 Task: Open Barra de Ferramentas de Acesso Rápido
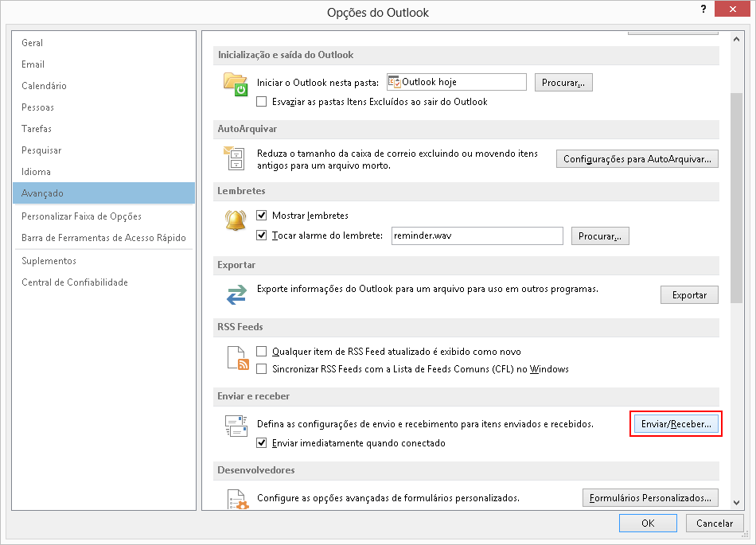coord(103,238)
